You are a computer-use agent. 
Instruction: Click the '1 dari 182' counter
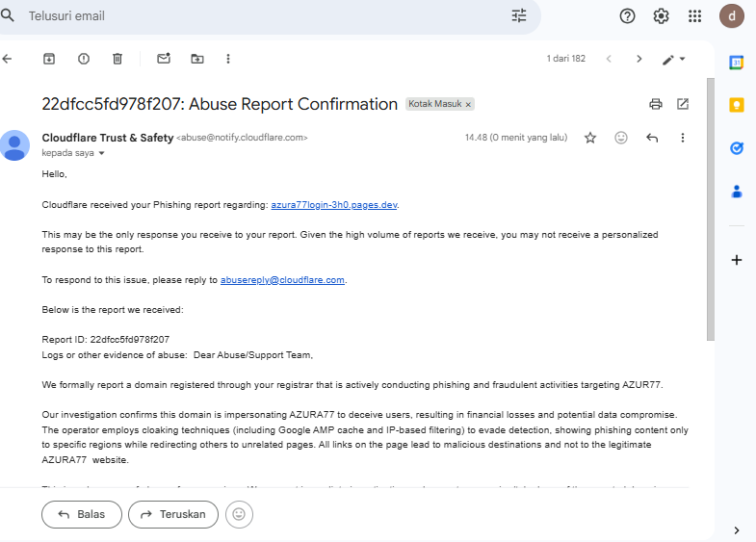point(566,59)
